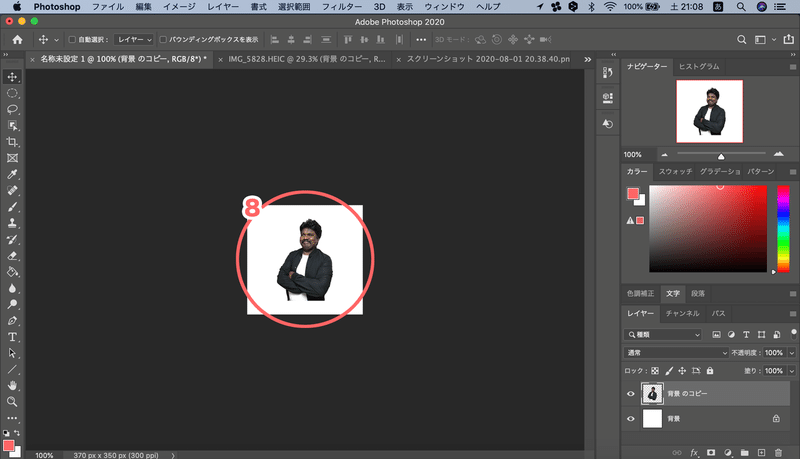The image size is (800, 459).
Task: Open the 選択範囲 menu
Action: (294, 7)
